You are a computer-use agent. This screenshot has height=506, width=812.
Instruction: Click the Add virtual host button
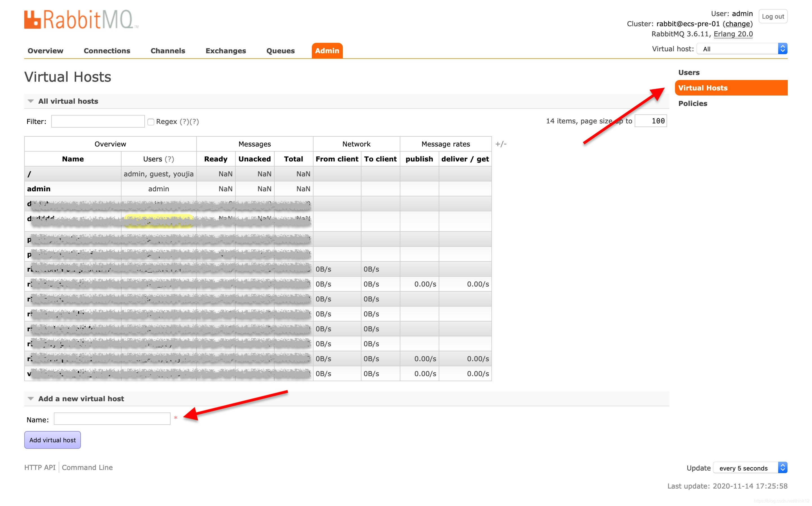pos(52,440)
